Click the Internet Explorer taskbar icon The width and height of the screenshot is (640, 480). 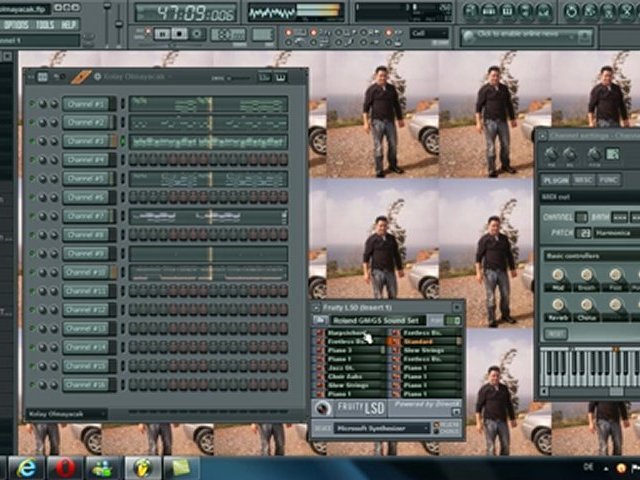[x=25, y=467]
